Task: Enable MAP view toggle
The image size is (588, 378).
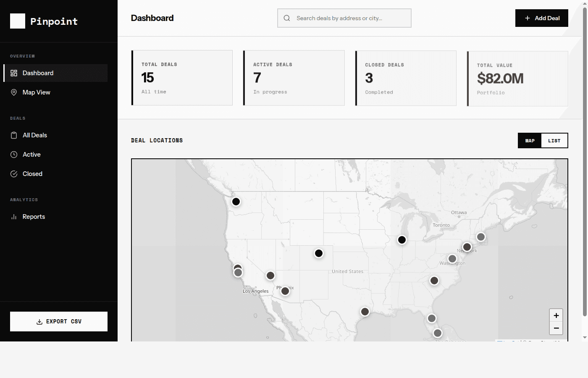Action: click(530, 140)
